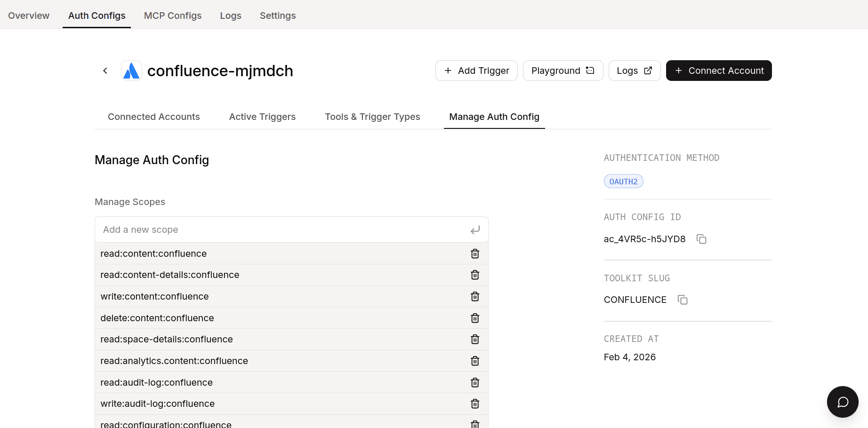This screenshot has height=428, width=868.
Task: Select the write:content:confluence scope text
Action: (154, 296)
